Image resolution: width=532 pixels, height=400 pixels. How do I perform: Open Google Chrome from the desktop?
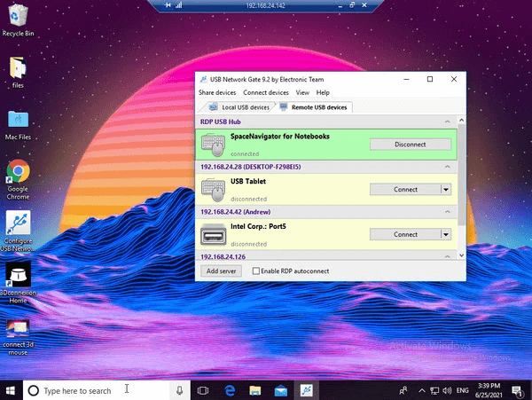point(18,173)
